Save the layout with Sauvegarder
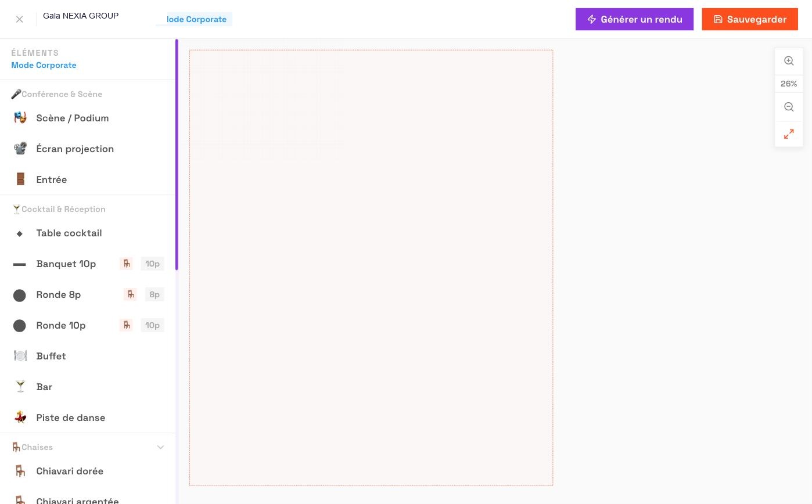This screenshot has height=504, width=812. 750,19
